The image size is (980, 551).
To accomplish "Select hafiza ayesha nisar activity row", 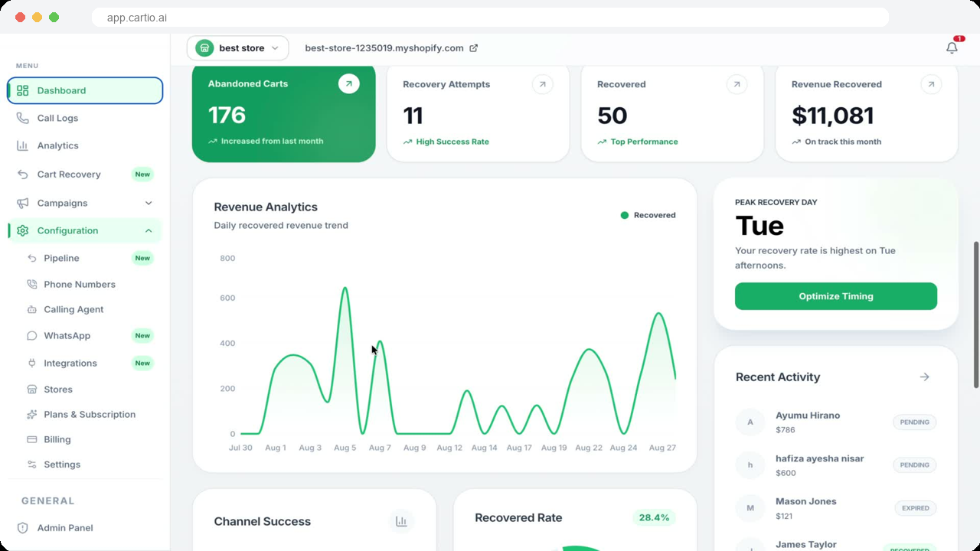I will tap(835, 465).
